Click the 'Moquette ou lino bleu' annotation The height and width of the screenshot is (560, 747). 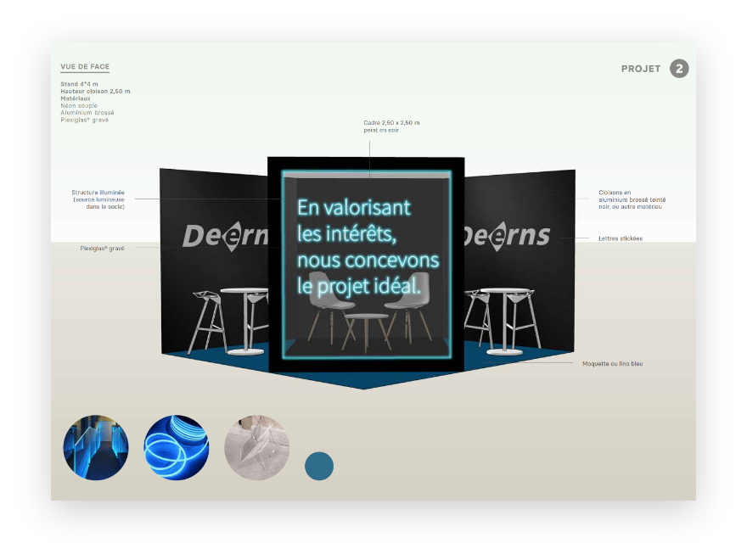coord(618,363)
